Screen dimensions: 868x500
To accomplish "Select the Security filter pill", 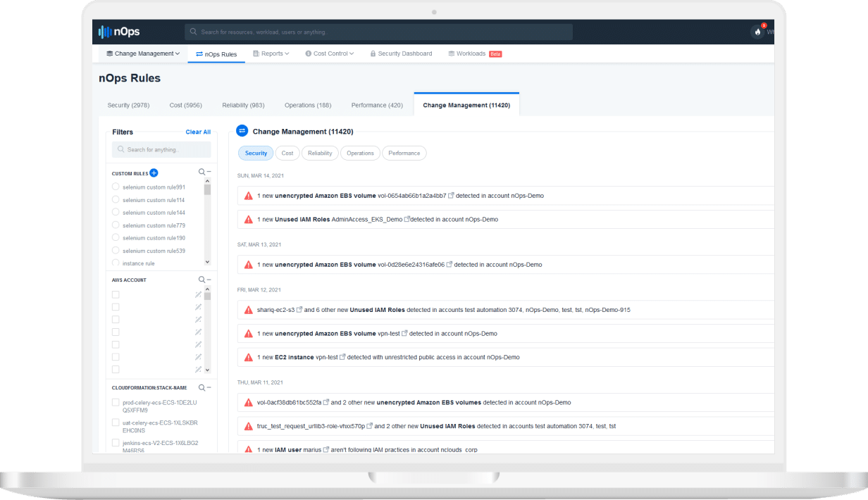I will point(256,153).
